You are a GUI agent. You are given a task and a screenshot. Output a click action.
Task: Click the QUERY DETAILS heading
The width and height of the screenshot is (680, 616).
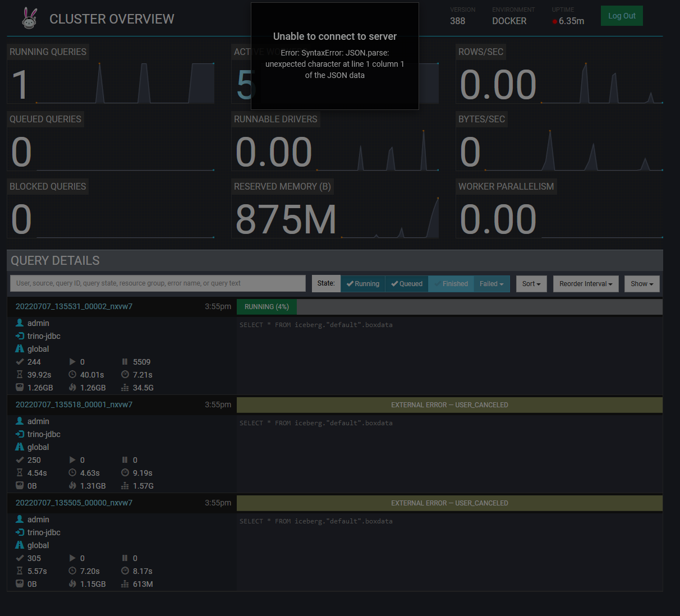55,260
